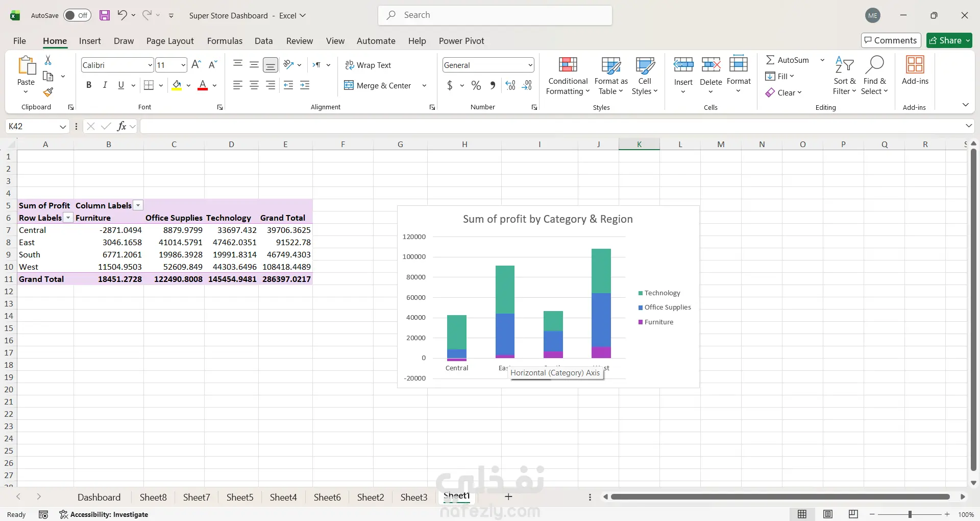
Task: Expand Merge & Center dropdown arrow
Action: tap(424, 85)
